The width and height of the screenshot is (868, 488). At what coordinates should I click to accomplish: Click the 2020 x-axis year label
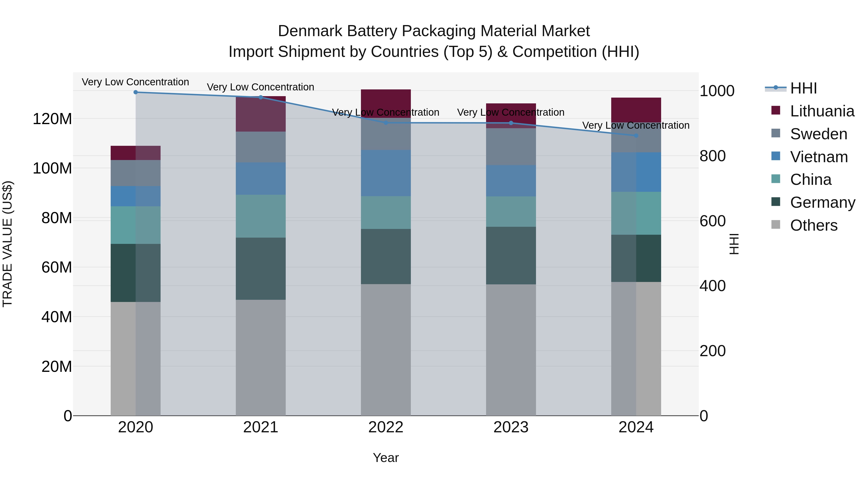pyautogui.click(x=136, y=427)
